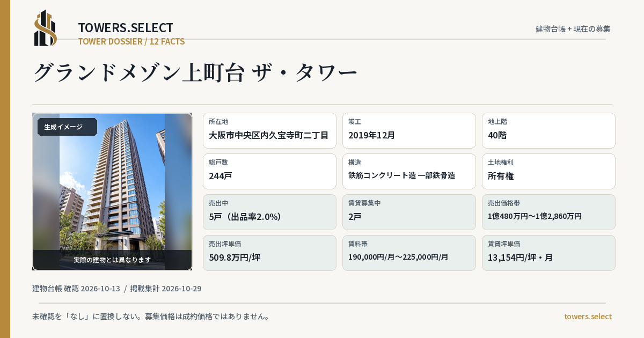Screen dimensions: 644x338
Task: Click the 建物台帳 + 現在の募集 header text
Action: (x=573, y=28)
